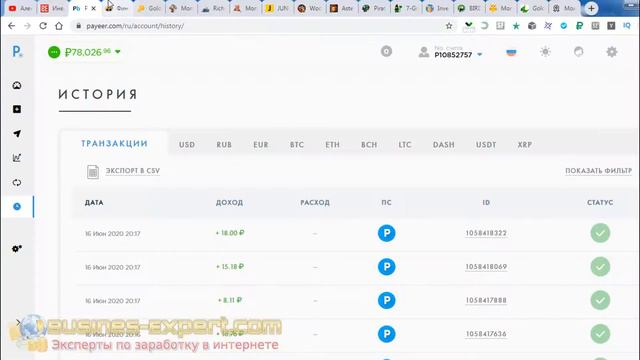The height and width of the screenshot is (360, 640).
Task: Switch to the USDT tab
Action: point(486,144)
